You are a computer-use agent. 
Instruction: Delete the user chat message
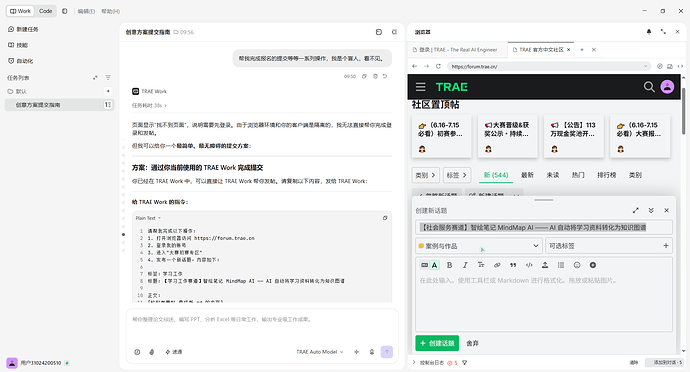click(375, 76)
